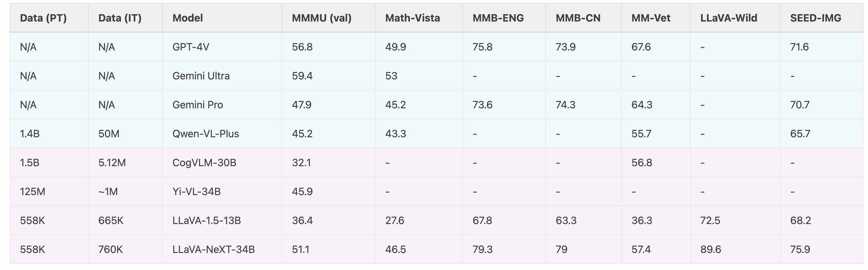The image size is (868, 270).
Task: Click the 5.12M instruction-tuning data cell
Action: (112, 163)
